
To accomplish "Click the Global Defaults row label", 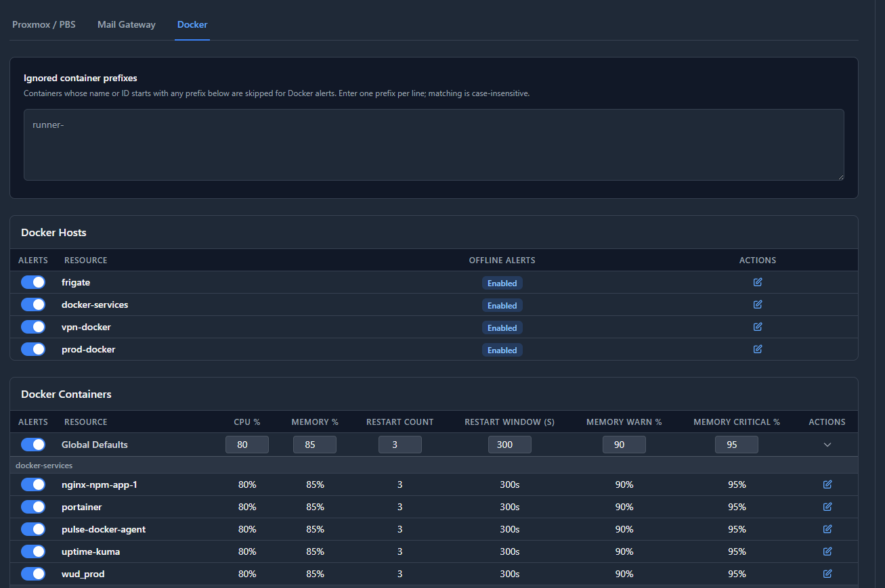I will tap(95, 445).
